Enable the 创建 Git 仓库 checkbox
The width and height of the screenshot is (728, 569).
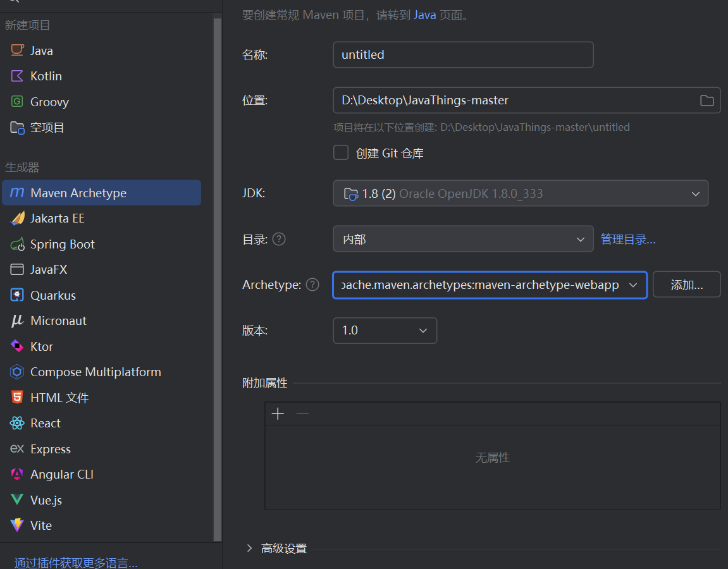click(342, 153)
